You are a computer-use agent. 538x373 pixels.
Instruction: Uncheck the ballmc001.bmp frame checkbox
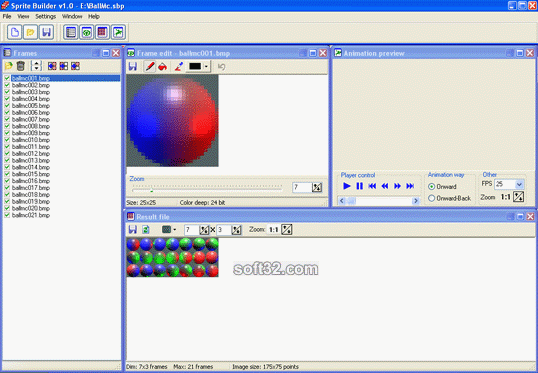[7, 78]
